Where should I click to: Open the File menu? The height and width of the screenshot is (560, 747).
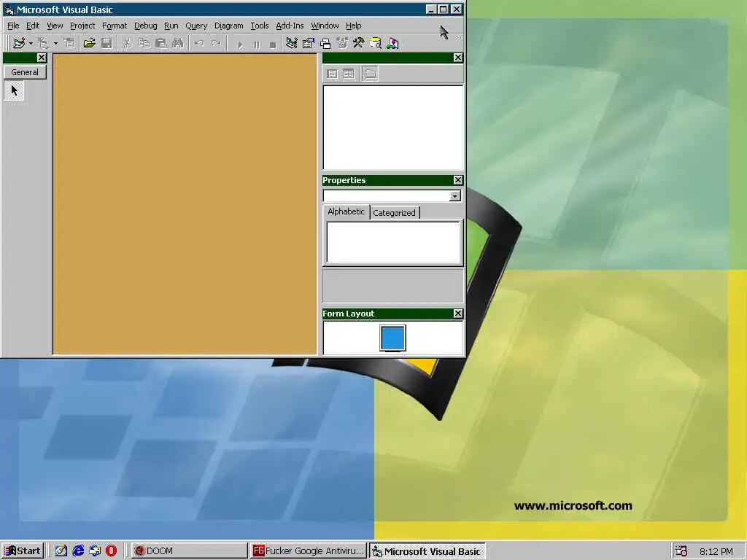(x=13, y=26)
